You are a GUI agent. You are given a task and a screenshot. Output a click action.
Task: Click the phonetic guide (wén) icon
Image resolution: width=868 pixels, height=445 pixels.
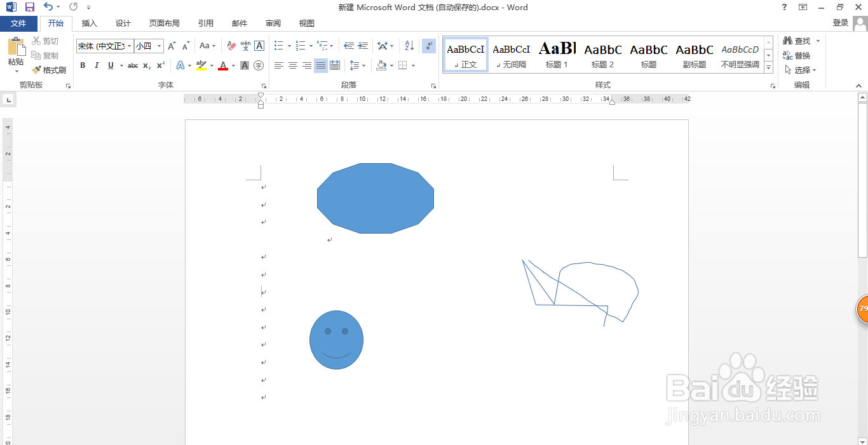pos(245,46)
